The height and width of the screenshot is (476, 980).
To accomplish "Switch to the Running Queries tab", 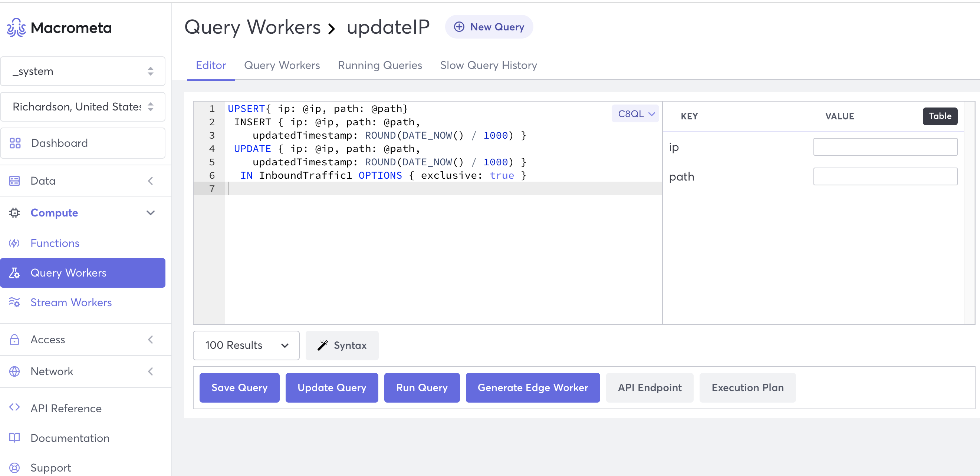I will [x=380, y=65].
